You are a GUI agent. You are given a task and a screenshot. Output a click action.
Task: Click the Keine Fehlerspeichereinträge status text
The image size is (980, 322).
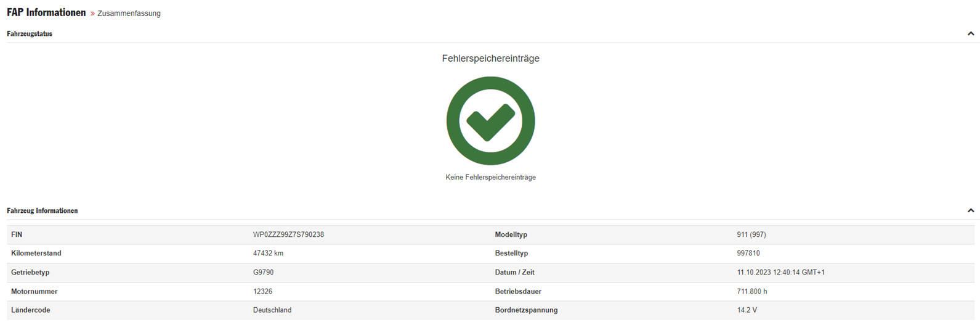[490, 178]
